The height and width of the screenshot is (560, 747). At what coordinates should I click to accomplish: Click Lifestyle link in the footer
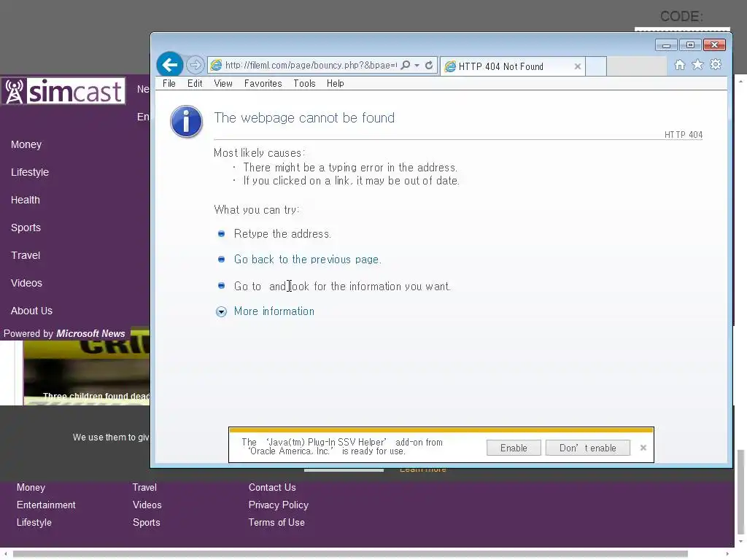pyautogui.click(x=34, y=522)
